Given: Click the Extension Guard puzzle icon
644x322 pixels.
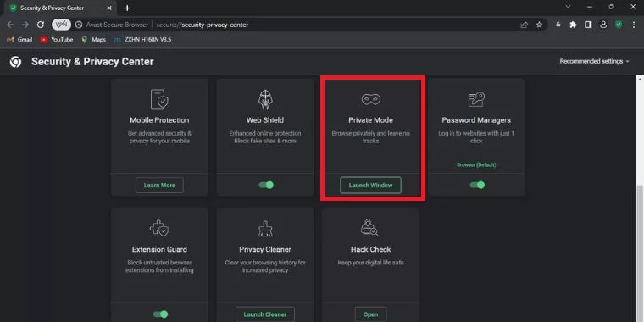Looking at the screenshot, I should pos(159,228).
